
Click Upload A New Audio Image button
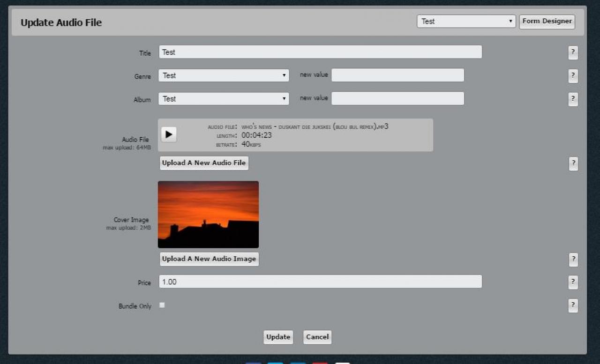(209, 259)
